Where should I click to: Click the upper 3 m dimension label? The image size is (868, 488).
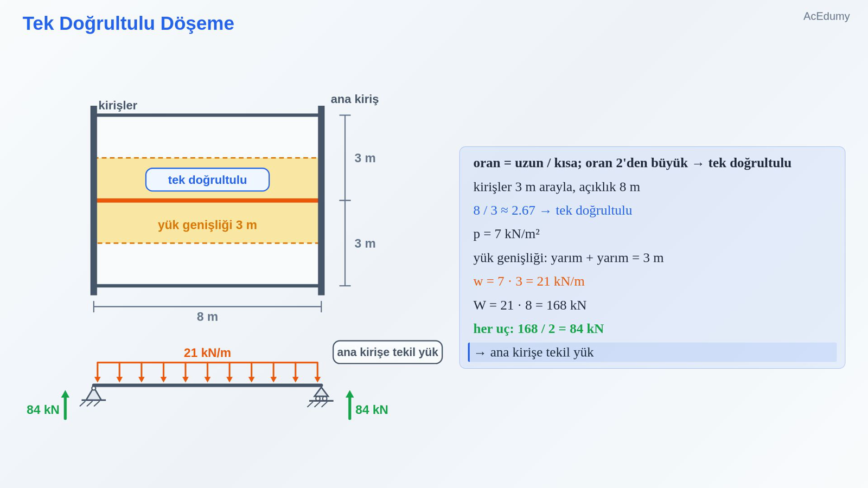[x=365, y=158]
